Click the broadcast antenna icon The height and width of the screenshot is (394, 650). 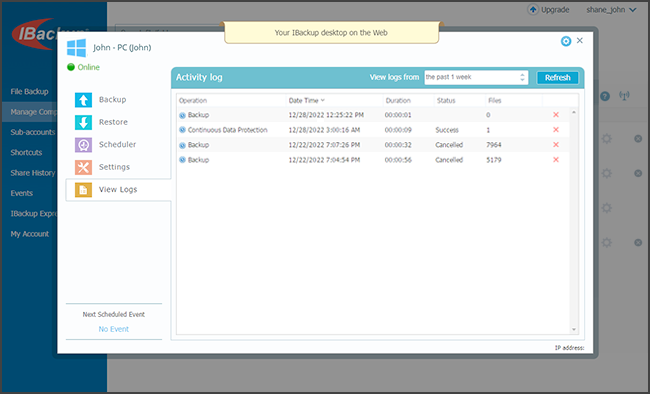[624, 96]
